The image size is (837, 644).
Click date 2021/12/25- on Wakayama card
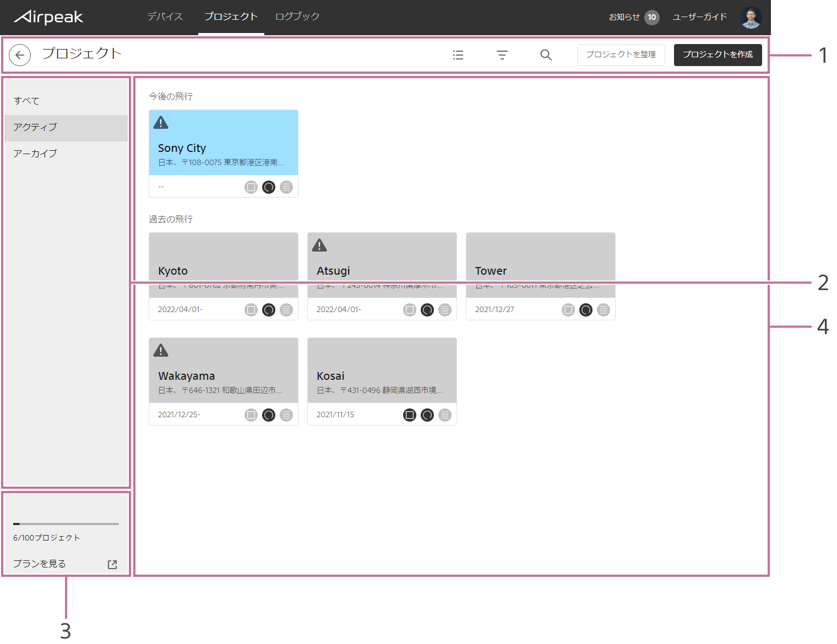pos(179,414)
